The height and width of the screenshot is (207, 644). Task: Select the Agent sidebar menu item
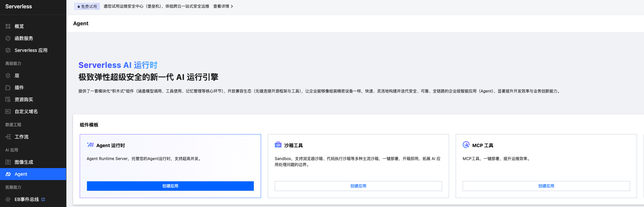(33, 174)
